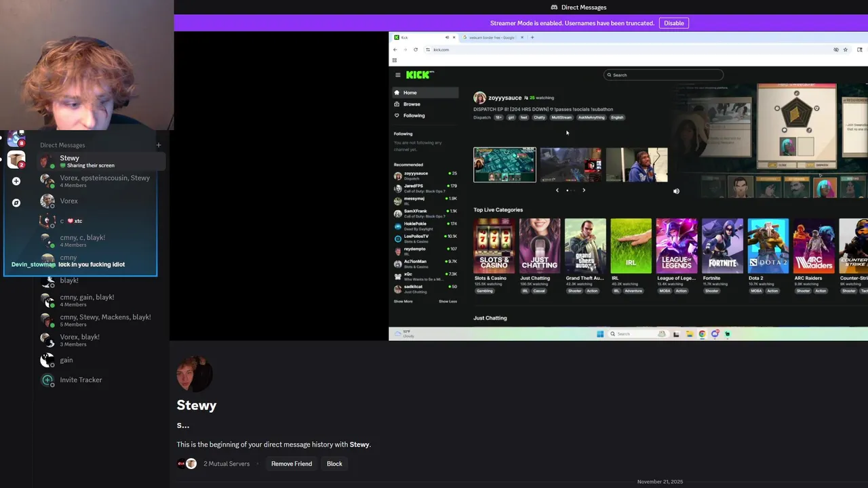The image size is (868, 488).
Task: Open Discover servers compass icon
Action: [16, 203]
